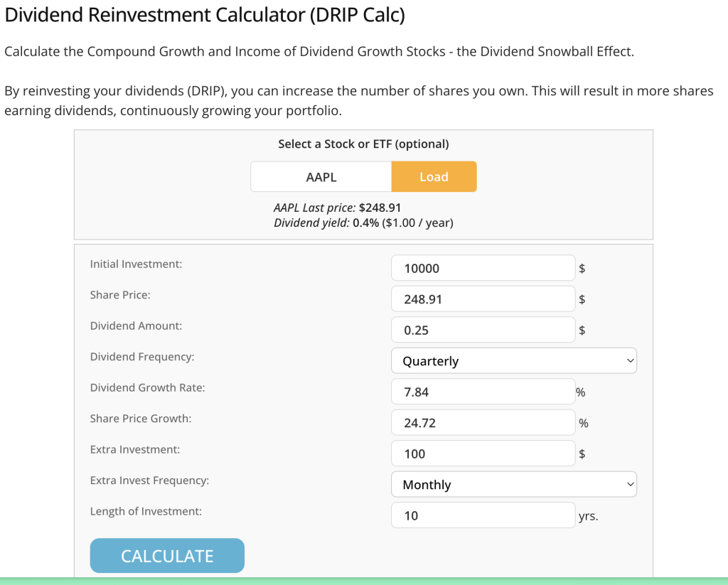Place cursor in the 248.91 price field

[x=482, y=299]
